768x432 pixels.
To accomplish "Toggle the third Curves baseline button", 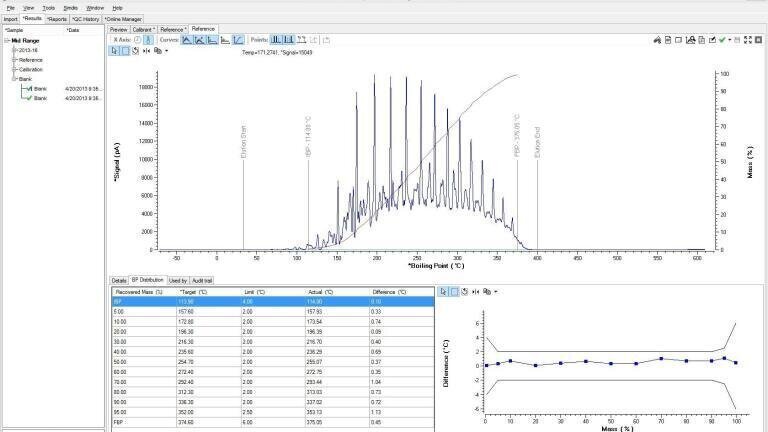I will click(212, 40).
